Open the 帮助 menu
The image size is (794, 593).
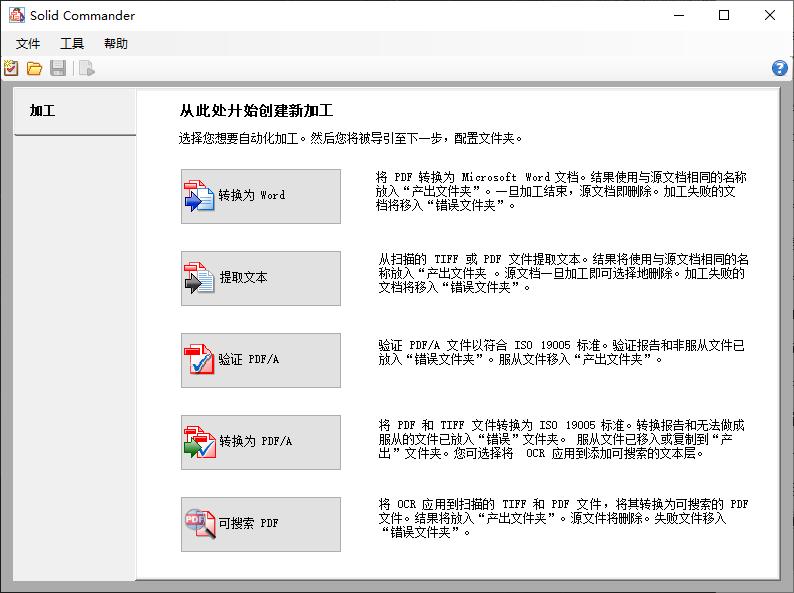click(x=116, y=44)
